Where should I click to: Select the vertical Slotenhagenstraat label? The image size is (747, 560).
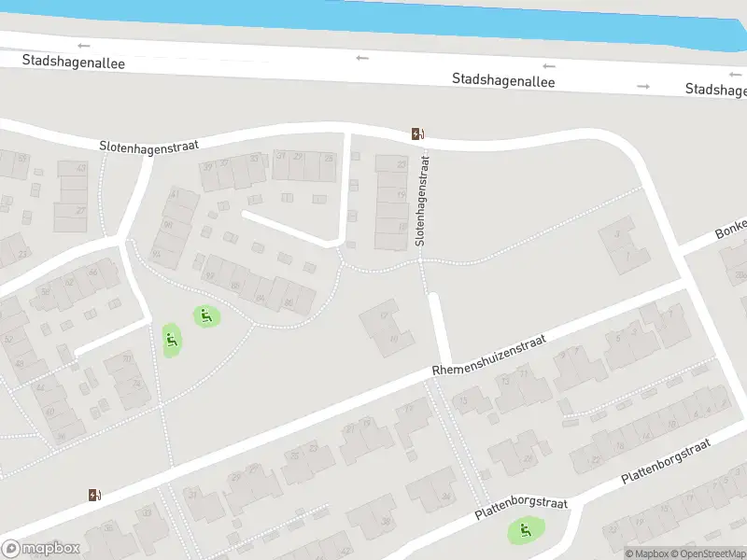(423, 201)
